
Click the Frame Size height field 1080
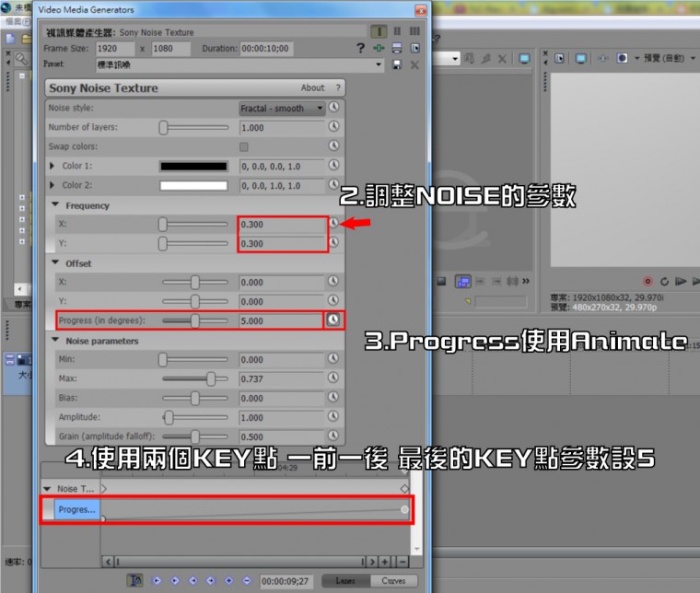pos(171,49)
